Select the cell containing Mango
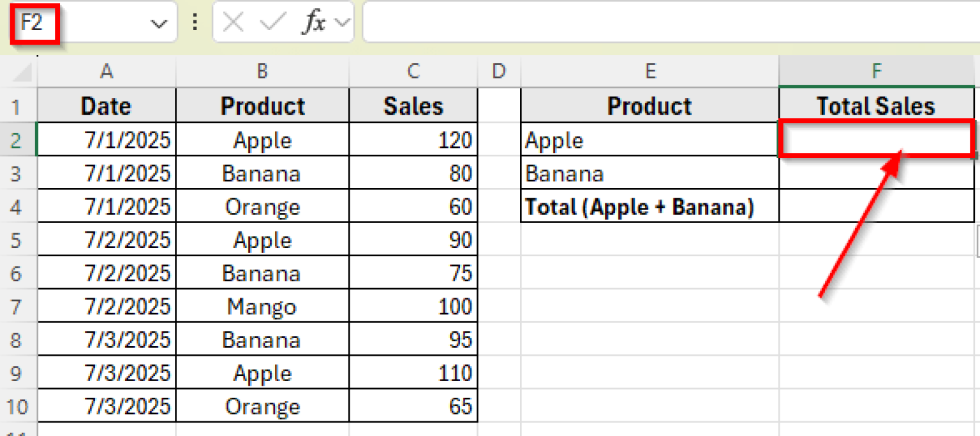Viewport: 980px width, 436px height. point(262,305)
